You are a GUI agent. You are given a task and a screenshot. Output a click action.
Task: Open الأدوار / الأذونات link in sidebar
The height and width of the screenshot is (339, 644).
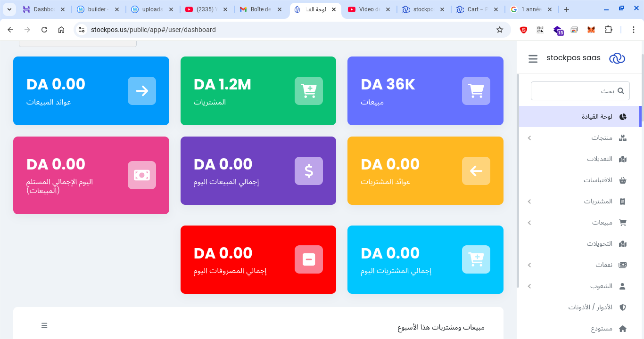coord(590,307)
